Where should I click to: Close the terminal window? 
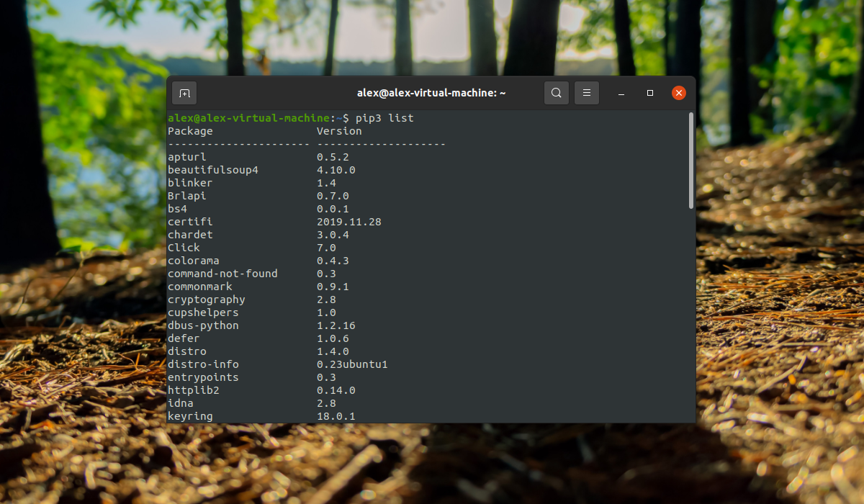coord(679,93)
